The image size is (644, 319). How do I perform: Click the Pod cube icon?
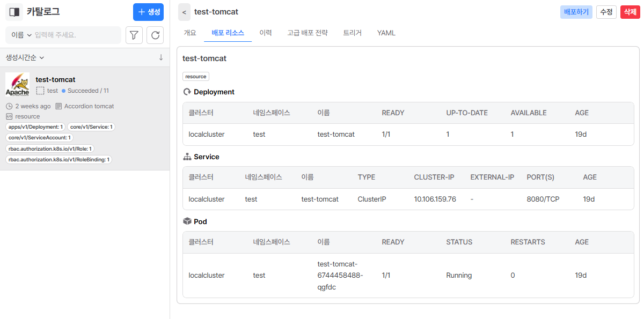(x=187, y=221)
